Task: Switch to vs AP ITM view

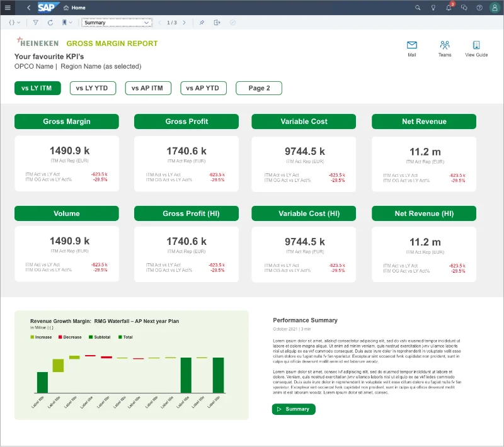Action: point(148,88)
